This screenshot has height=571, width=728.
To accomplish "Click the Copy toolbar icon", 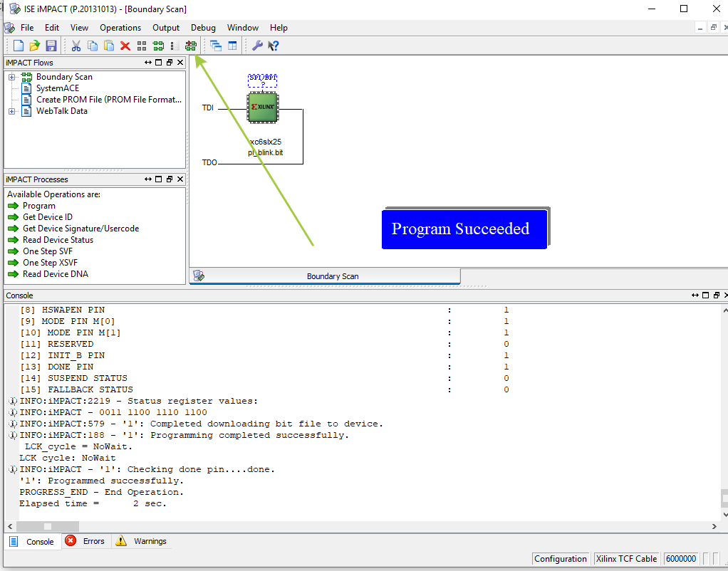I will [x=93, y=46].
